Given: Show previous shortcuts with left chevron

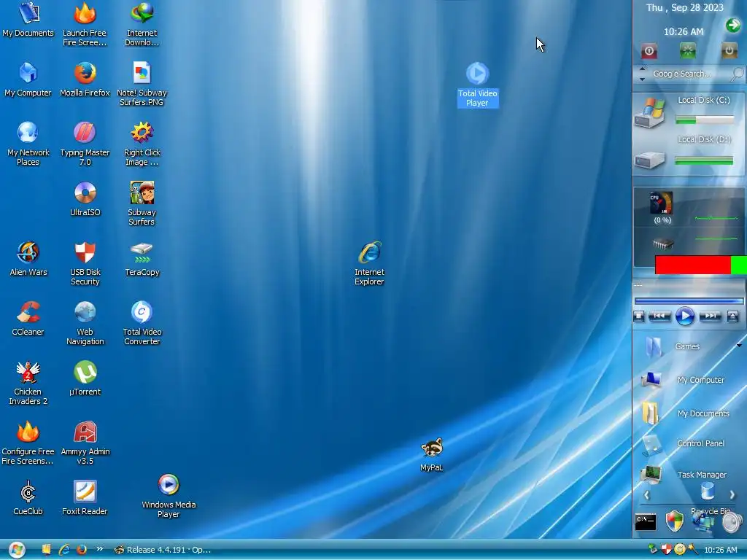Looking at the screenshot, I should click(646, 495).
